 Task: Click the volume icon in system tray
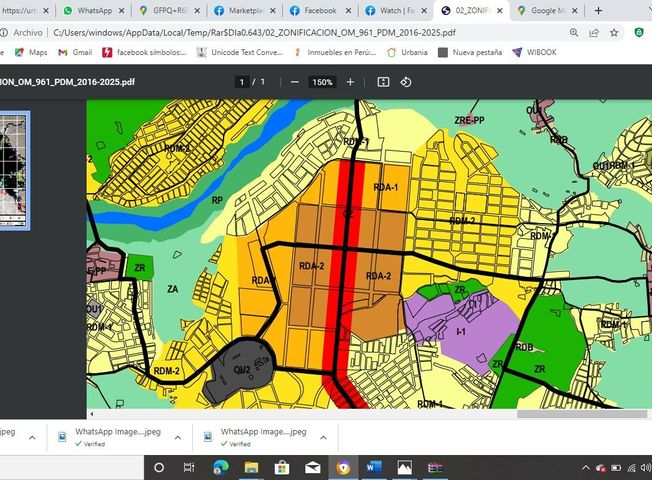pyautogui.click(x=646, y=468)
